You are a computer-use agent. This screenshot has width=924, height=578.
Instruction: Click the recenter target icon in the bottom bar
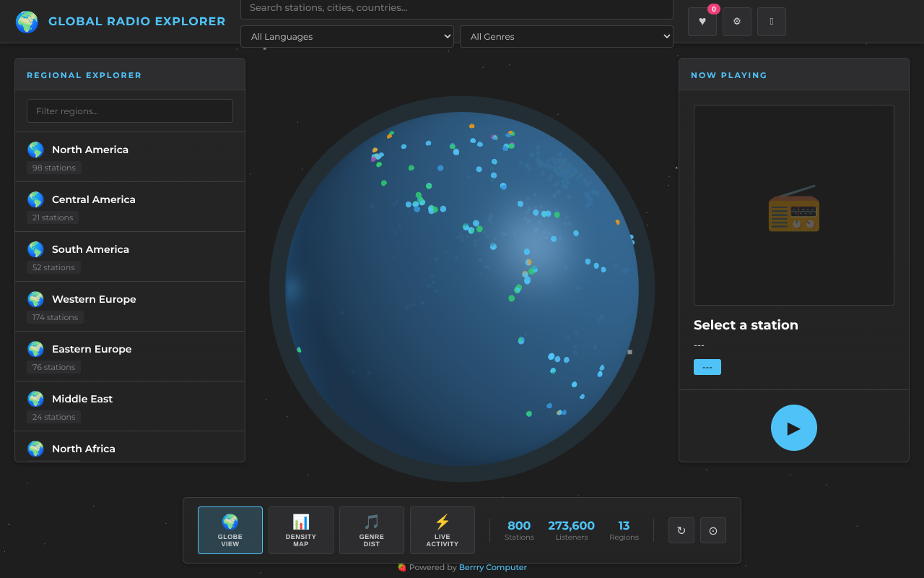pos(712,530)
